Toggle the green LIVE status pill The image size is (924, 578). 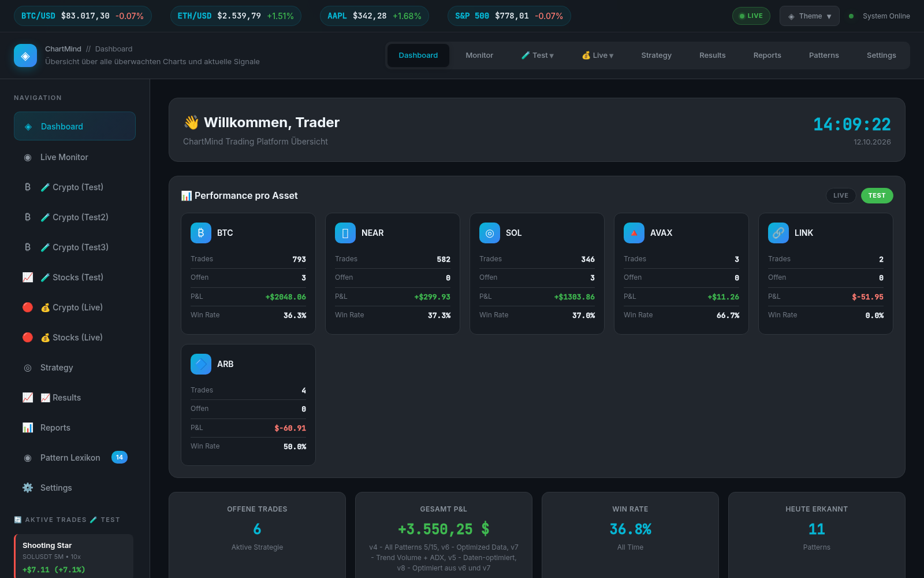click(x=751, y=16)
